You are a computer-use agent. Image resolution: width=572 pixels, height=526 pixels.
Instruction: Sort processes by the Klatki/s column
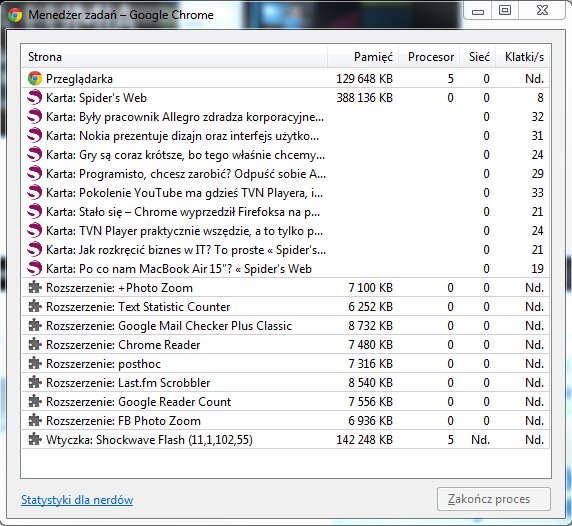(523, 57)
